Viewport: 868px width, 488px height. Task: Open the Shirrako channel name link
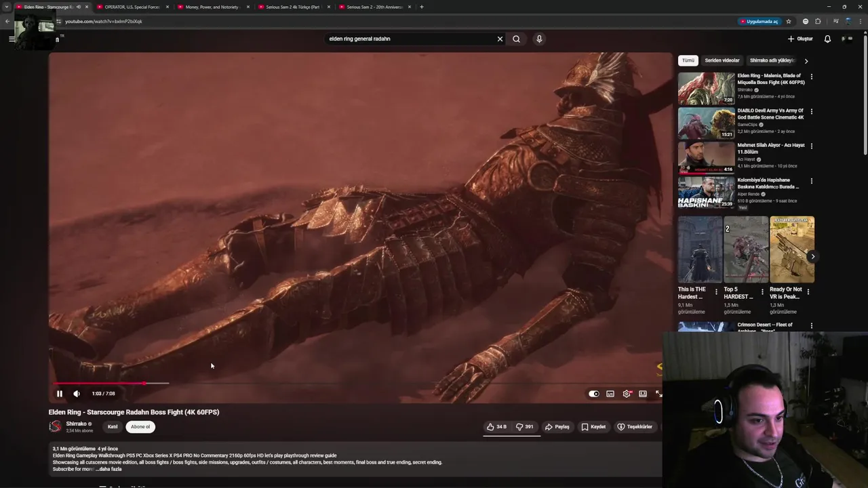76,424
